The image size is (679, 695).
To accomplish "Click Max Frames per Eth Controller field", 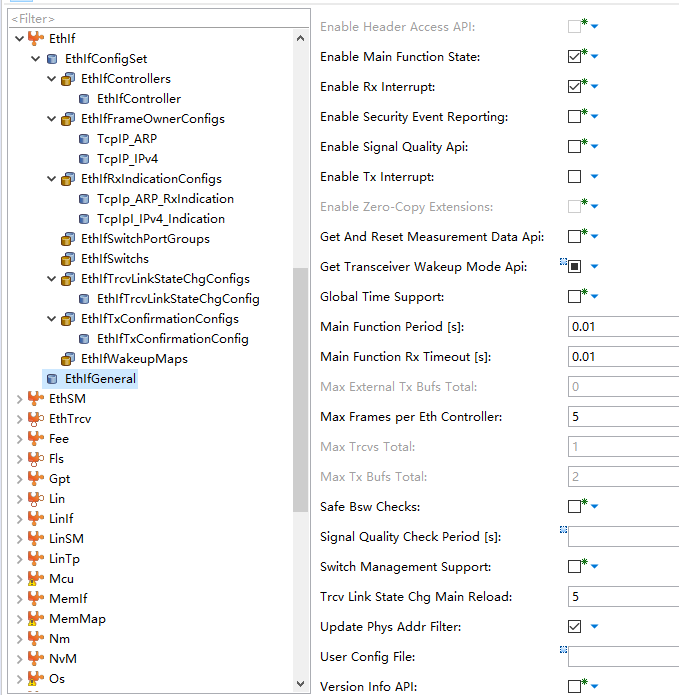I will point(623,417).
